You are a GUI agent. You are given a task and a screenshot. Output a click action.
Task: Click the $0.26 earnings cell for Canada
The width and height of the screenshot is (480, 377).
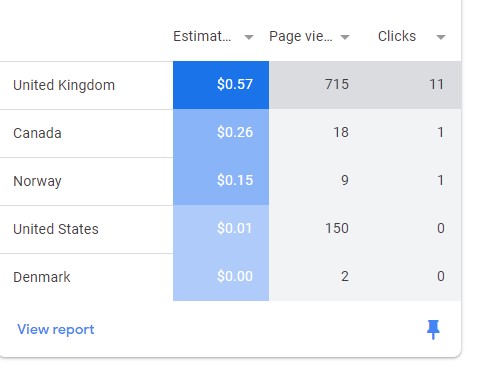coord(221,133)
